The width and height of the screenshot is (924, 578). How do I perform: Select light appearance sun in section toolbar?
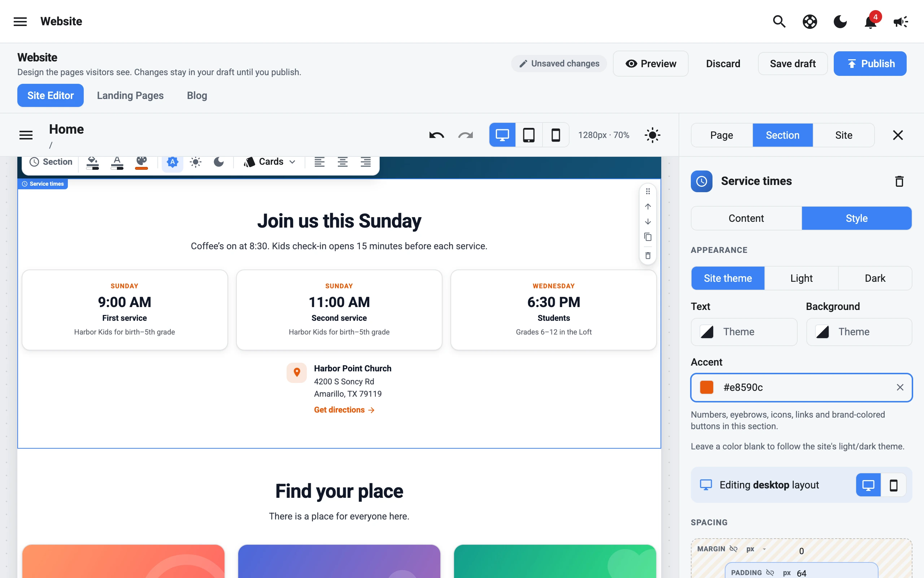[196, 162]
